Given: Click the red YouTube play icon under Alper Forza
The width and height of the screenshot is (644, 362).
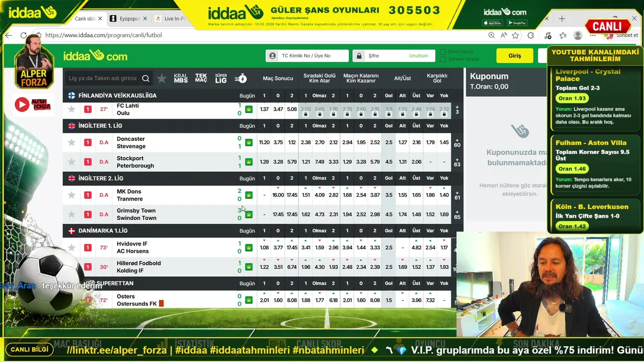Looking at the screenshot, I should click(x=22, y=104).
